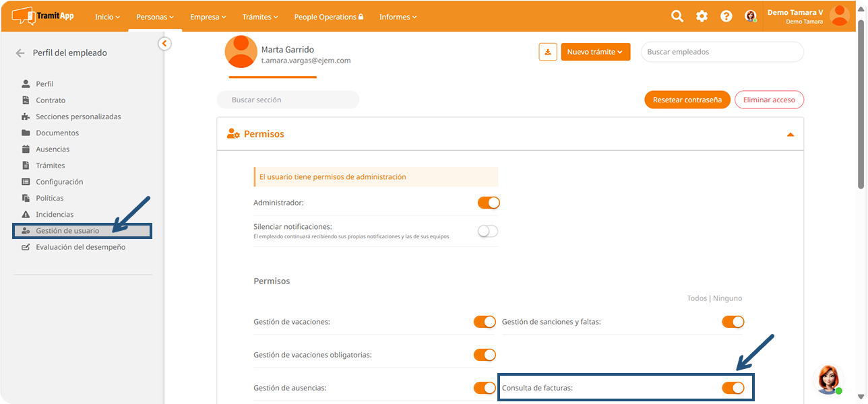Focus the Buscar empleados search field
The height and width of the screenshot is (404, 868).
(x=722, y=52)
